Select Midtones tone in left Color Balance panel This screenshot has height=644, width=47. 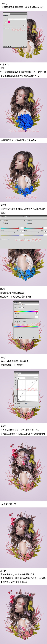4,222
